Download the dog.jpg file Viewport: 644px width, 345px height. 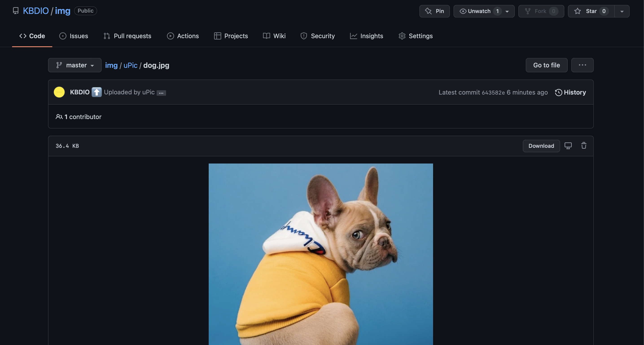(x=541, y=146)
